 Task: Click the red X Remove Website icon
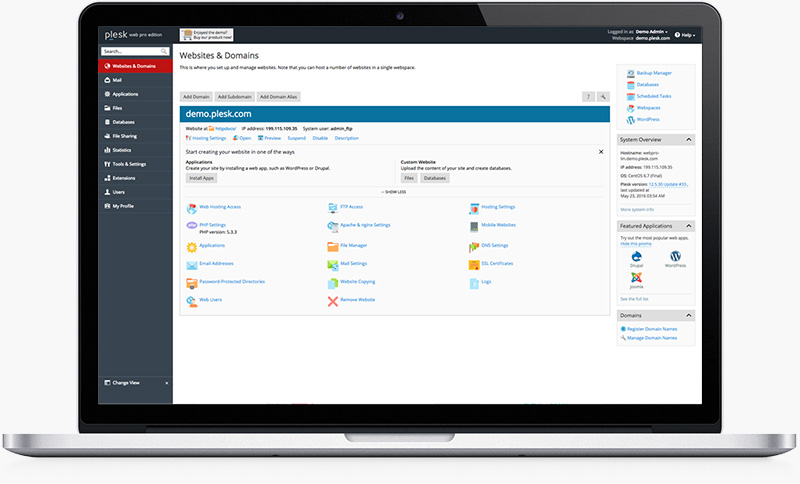click(333, 301)
